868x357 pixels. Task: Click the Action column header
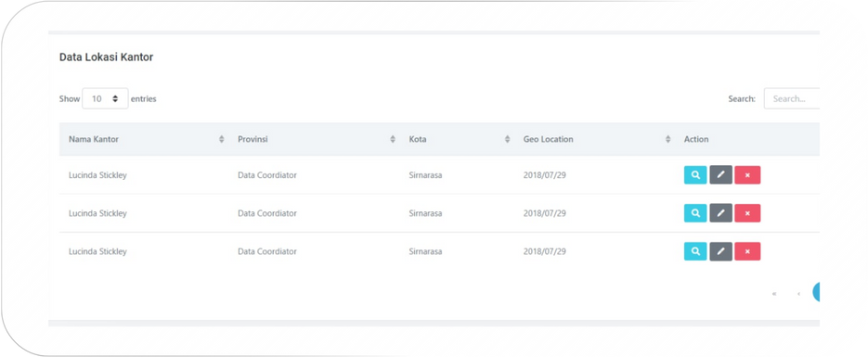point(696,139)
